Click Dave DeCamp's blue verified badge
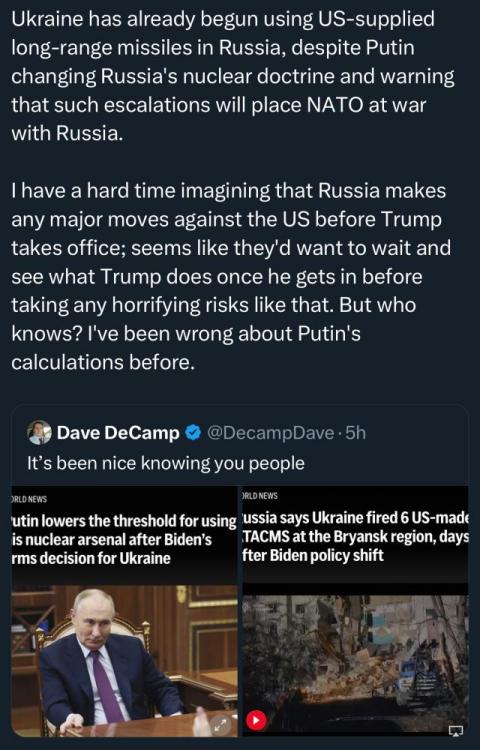 coord(193,433)
